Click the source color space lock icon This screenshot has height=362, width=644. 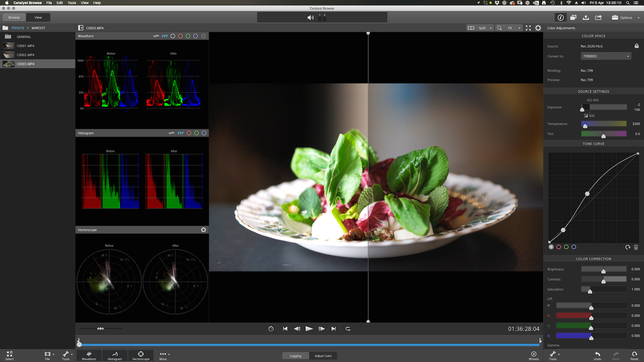(x=636, y=46)
